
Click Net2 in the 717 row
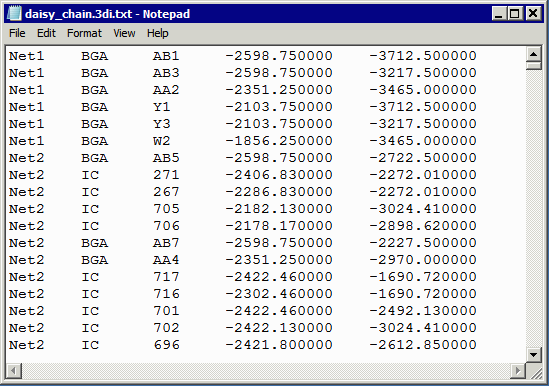click(x=27, y=277)
